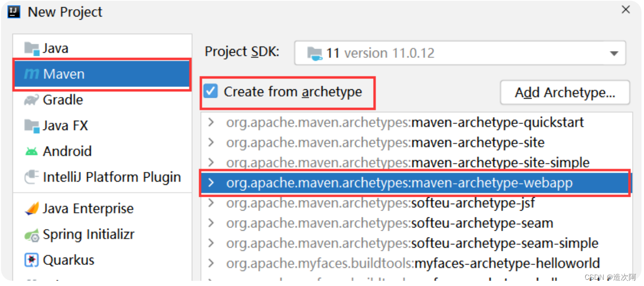Select maven-archetype-site-simple row text
This screenshot has height=286, width=644.
pos(408,163)
